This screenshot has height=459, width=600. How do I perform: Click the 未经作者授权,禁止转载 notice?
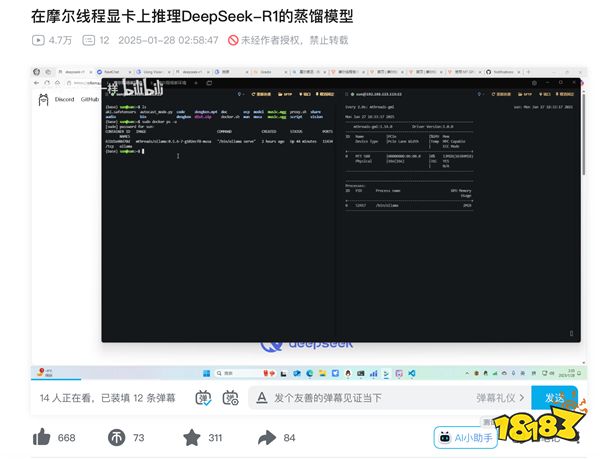point(288,40)
